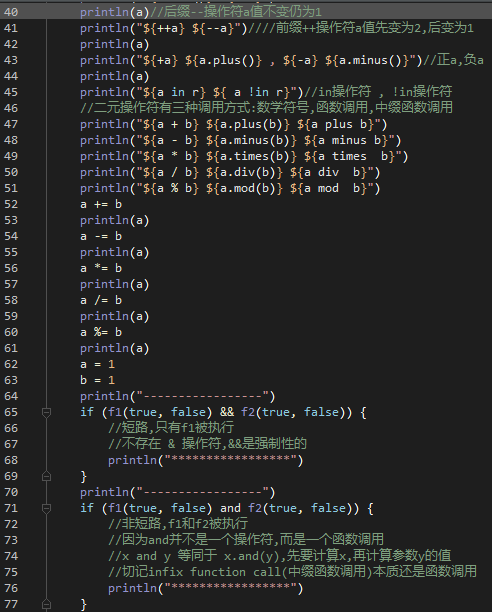The width and height of the screenshot is (492, 612).
Task: Click comment '//短路,只有f1被执行'
Action: 171,428
